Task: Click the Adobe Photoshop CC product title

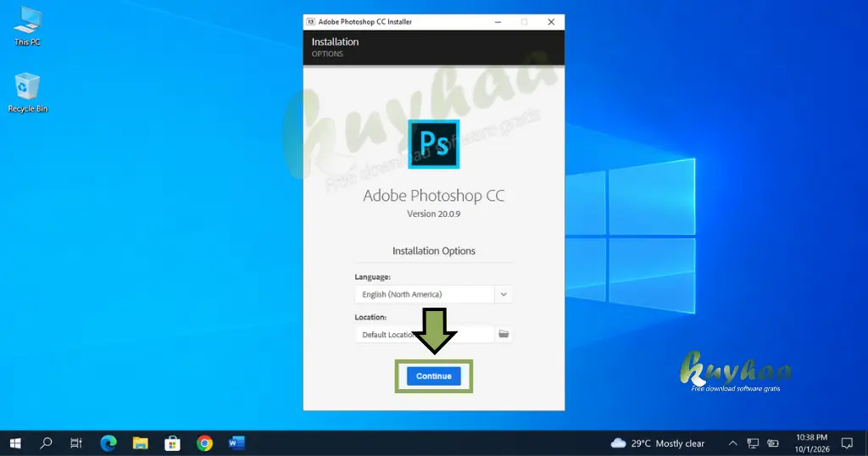Action: [x=433, y=195]
